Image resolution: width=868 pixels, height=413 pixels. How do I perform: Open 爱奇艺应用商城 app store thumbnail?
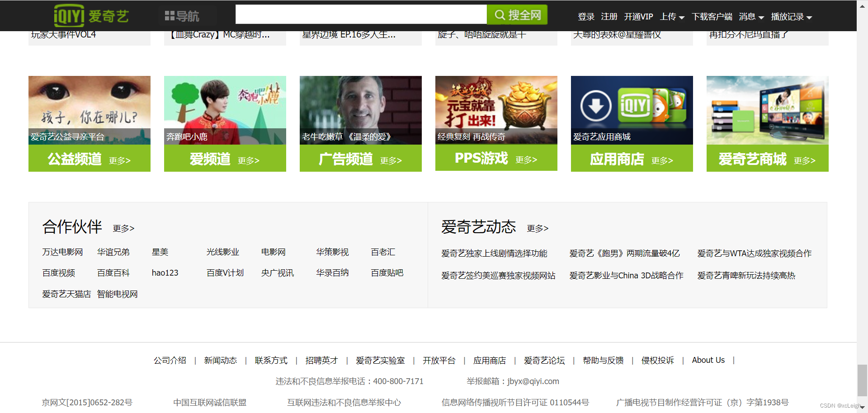[x=632, y=110]
